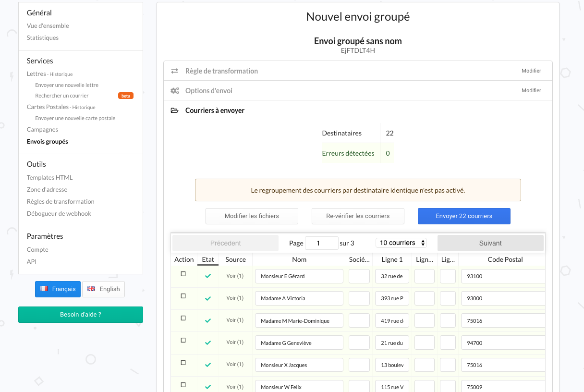The image size is (584, 392).
Task: Sort the table by the Etat column header
Action: tap(208, 259)
